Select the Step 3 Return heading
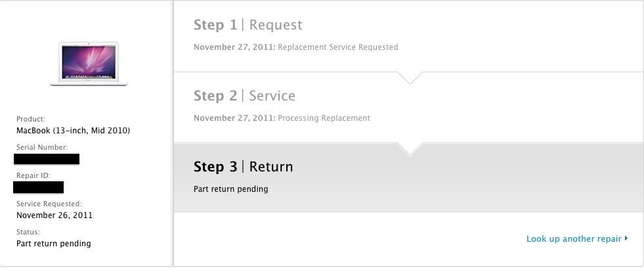This screenshot has width=644, height=268. coord(243,167)
